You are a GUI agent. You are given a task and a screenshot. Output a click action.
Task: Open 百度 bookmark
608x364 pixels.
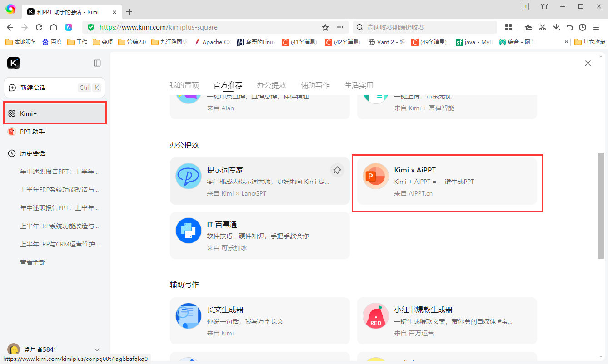coord(52,42)
